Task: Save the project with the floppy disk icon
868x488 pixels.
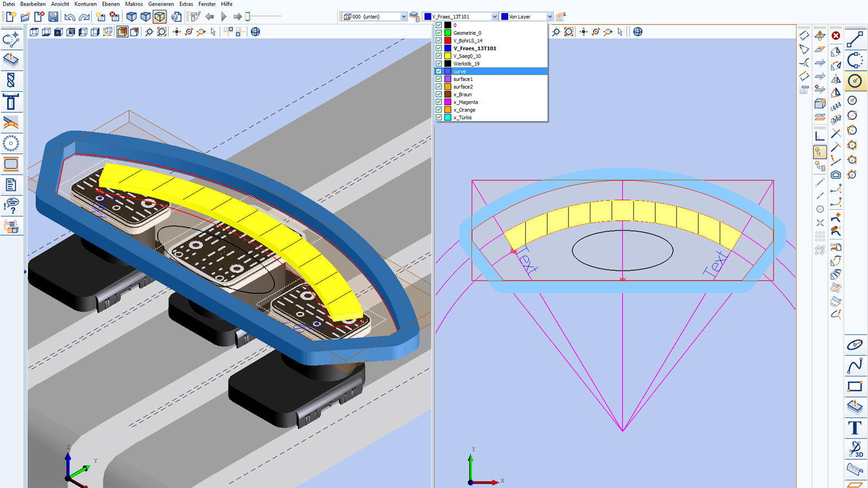Action: [53, 17]
